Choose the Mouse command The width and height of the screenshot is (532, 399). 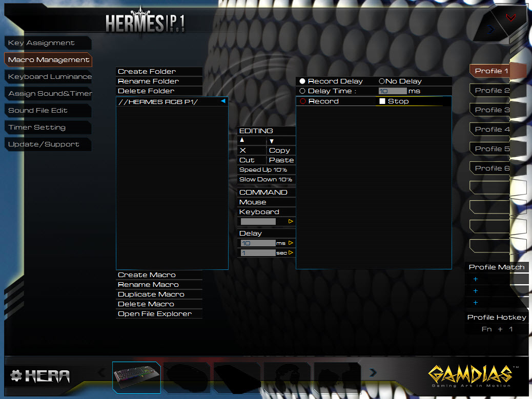click(x=267, y=202)
